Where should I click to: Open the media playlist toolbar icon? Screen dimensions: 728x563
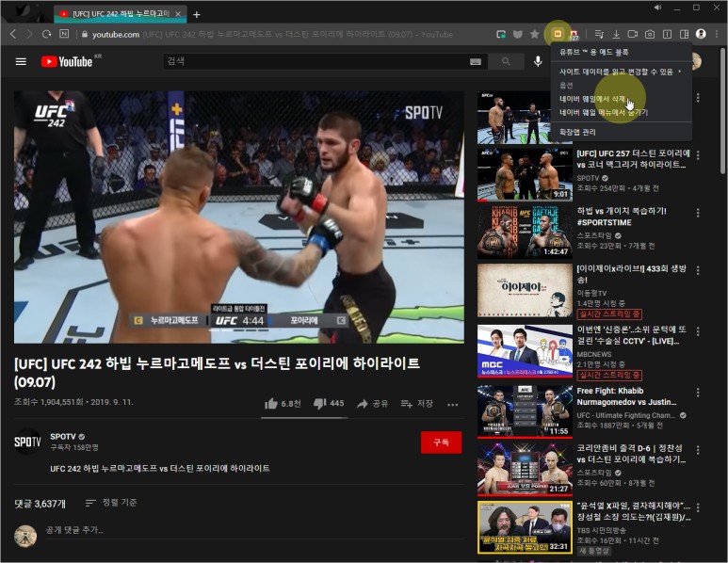click(x=599, y=34)
